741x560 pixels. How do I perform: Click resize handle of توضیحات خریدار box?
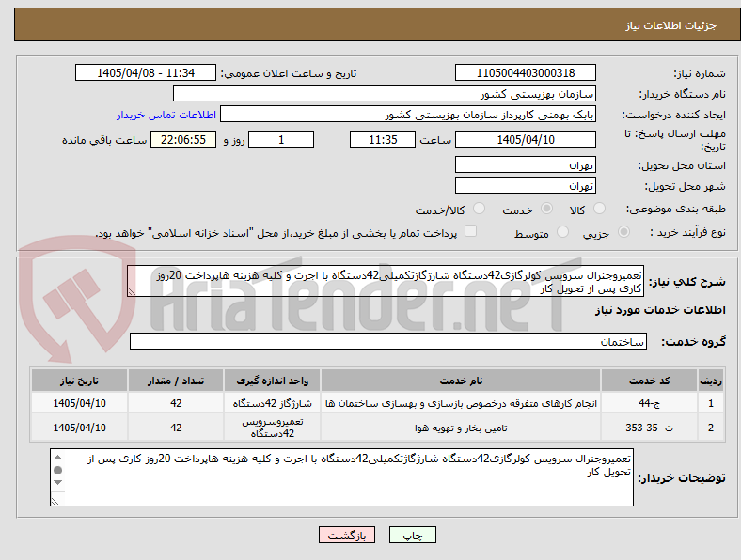point(55,501)
